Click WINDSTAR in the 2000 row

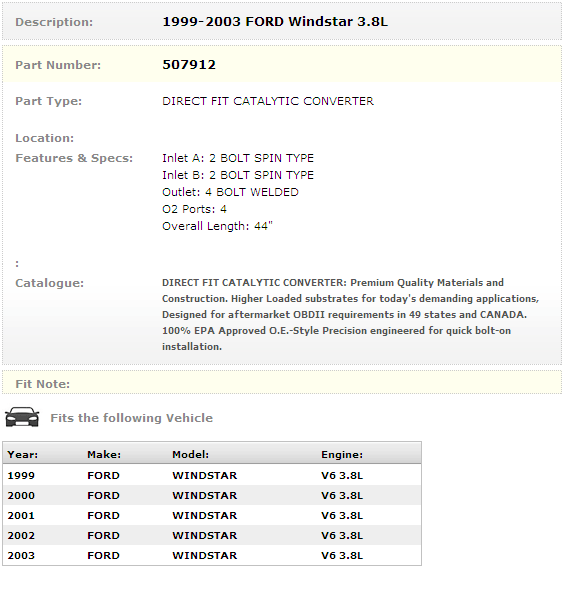(x=205, y=495)
